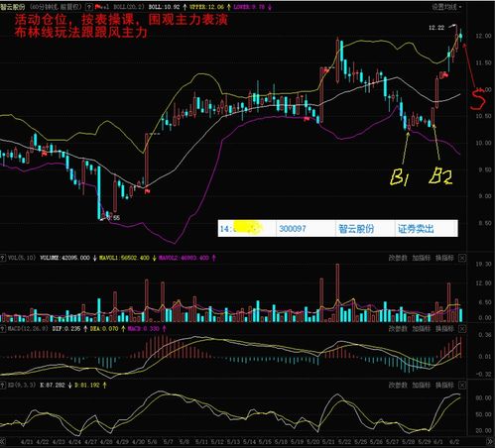This screenshot has width=495, height=448.
Task: Close the KD indicator panel
Action: [x=462, y=386]
